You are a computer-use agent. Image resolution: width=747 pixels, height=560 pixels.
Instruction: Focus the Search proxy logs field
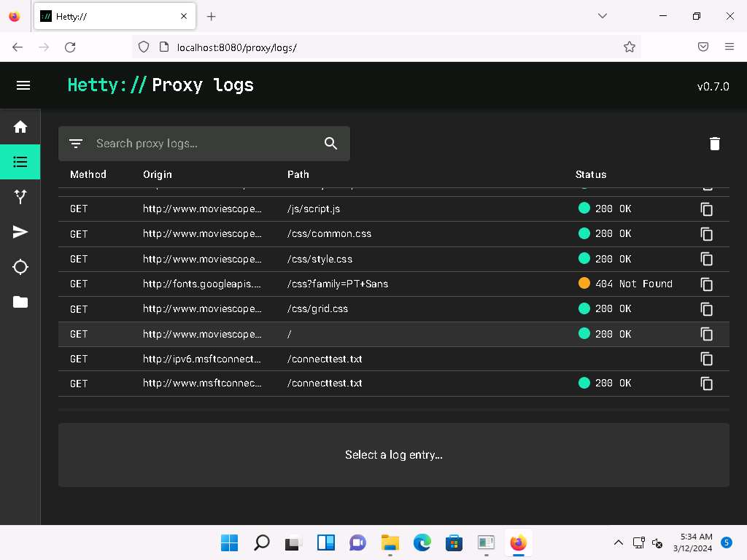(x=204, y=144)
